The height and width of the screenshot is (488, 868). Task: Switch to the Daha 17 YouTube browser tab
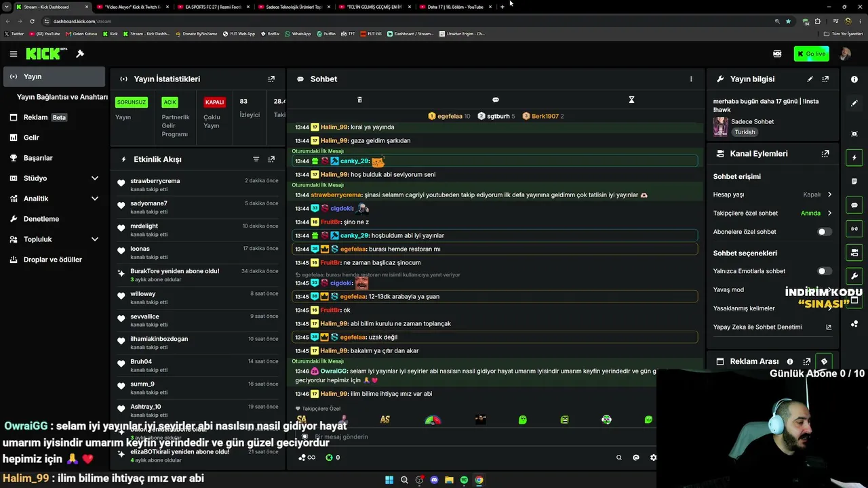455,7
